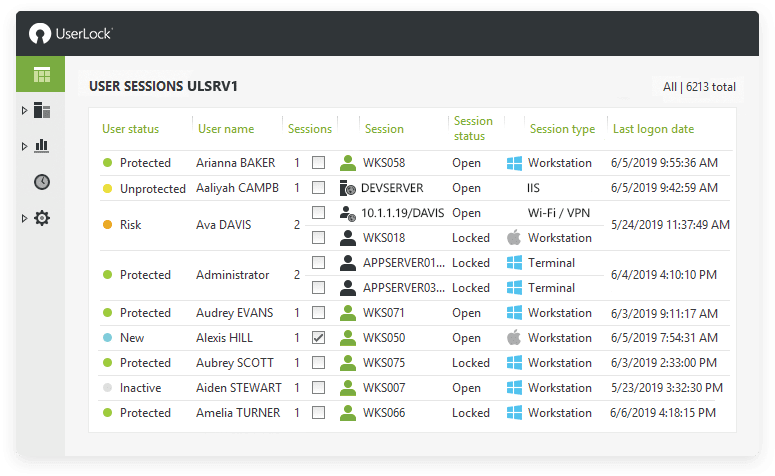Click the All | 6213 total filter

[699, 87]
